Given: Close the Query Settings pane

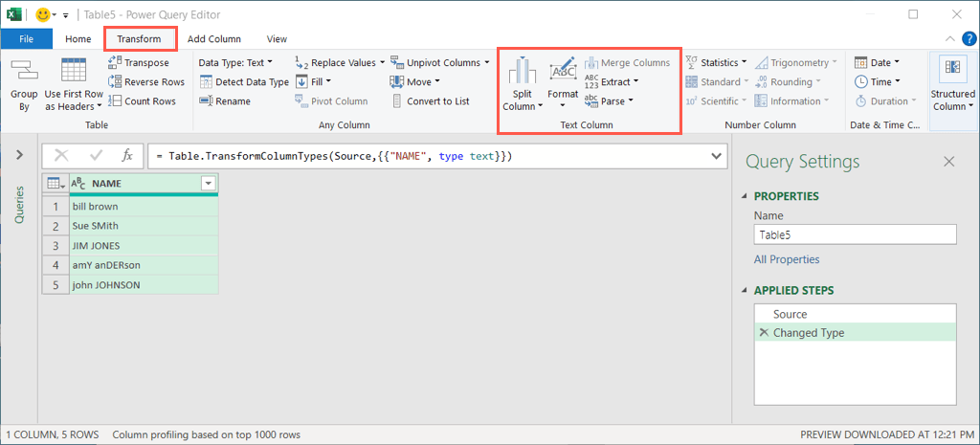Looking at the screenshot, I should pos(948,162).
